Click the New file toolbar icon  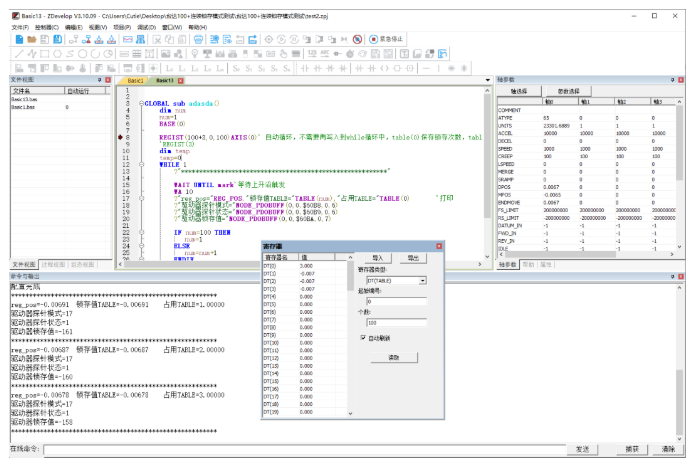(20, 39)
